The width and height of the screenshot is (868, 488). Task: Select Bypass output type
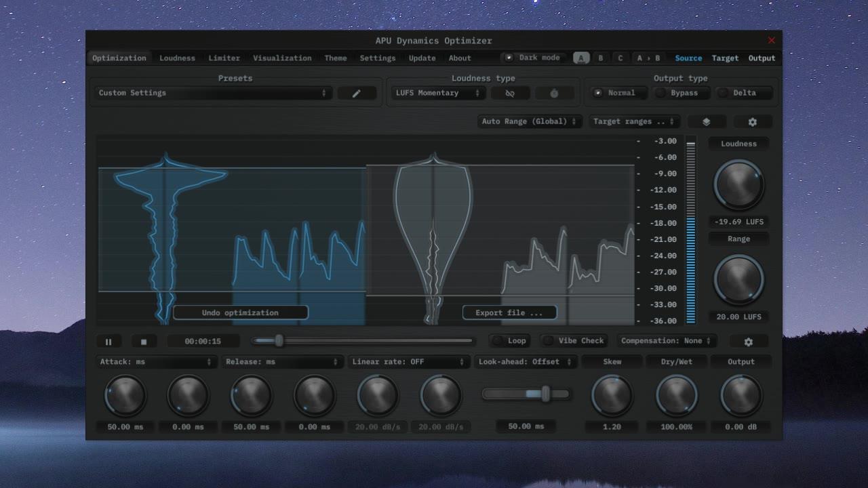(680, 94)
